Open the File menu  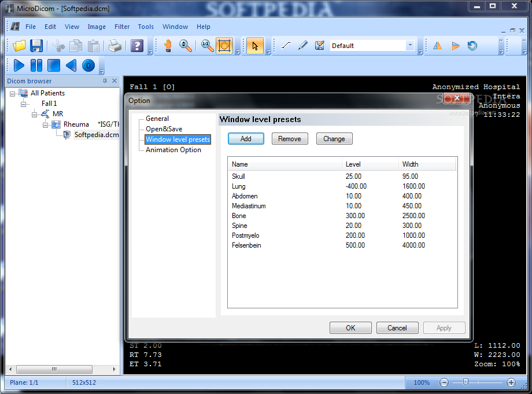(x=31, y=27)
